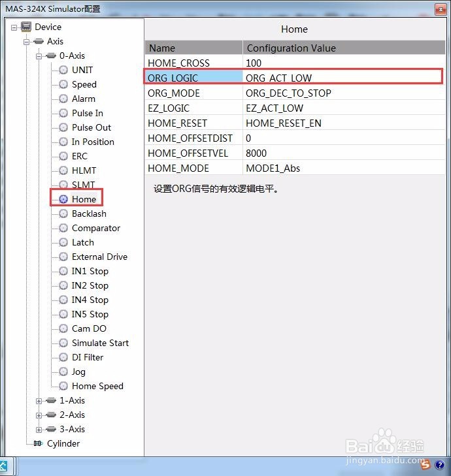Click the taskbar icon at bottom-left
Image resolution: width=451 pixels, height=476 pixels.
tap(4, 466)
